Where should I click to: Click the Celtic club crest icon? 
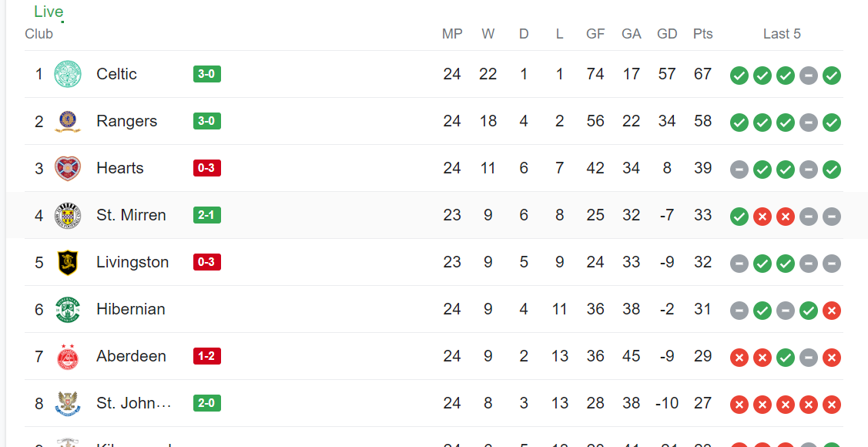pos(68,74)
